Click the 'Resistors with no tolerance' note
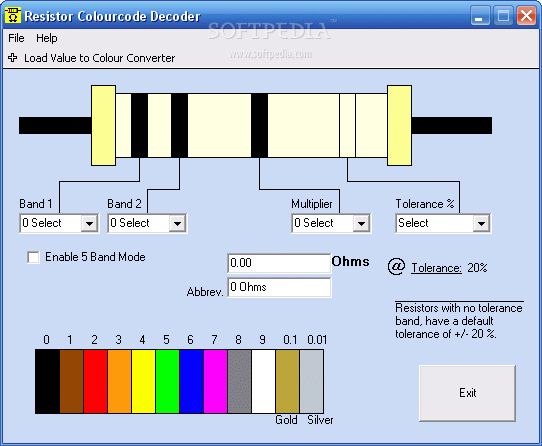 click(459, 321)
